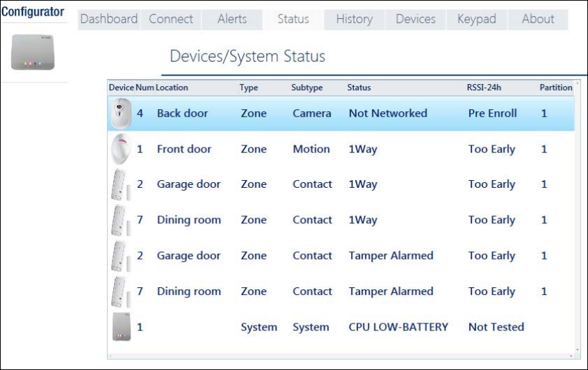Open the Devices tab
Viewport: 588px width, 370px height.
point(416,19)
